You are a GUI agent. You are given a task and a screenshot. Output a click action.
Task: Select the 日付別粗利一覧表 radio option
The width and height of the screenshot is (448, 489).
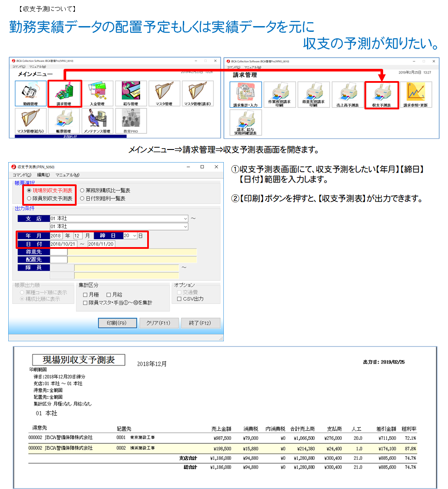tap(82, 198)
